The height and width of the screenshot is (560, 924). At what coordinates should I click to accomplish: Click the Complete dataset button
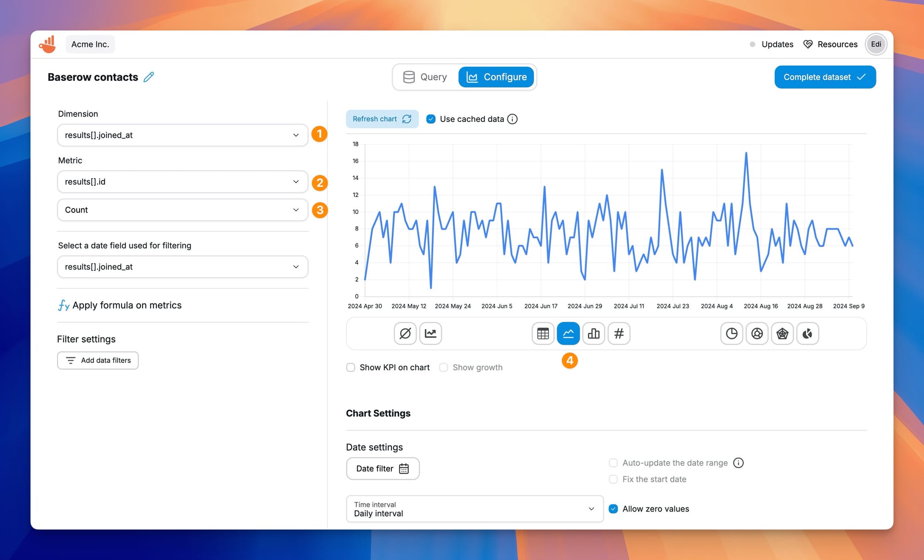tap(825, 77)
